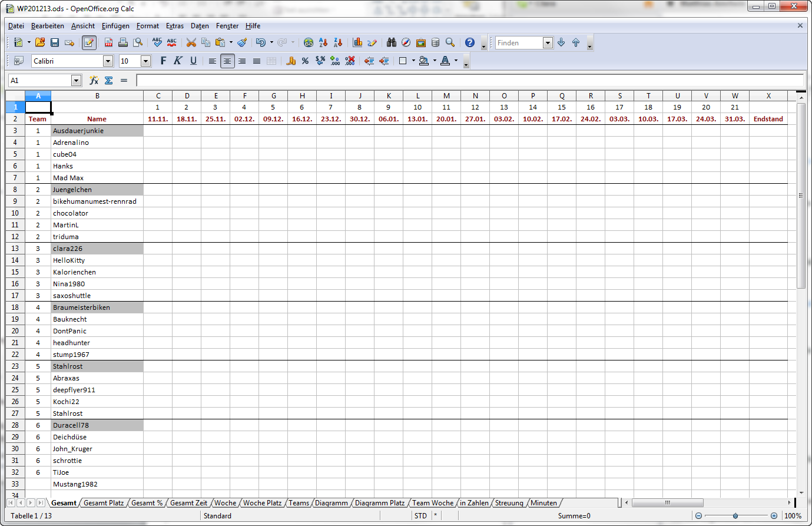Click the STD selection mode field
Image resolution: width=812 pixels, height=526 pixels.
420,516
